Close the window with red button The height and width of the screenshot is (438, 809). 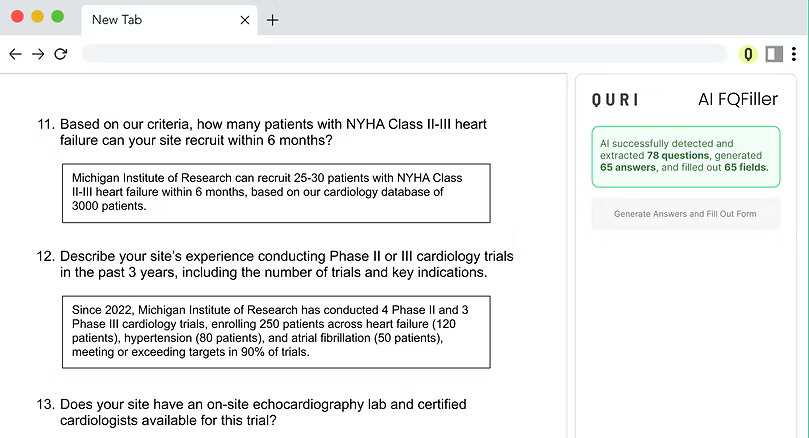(17, 17)
